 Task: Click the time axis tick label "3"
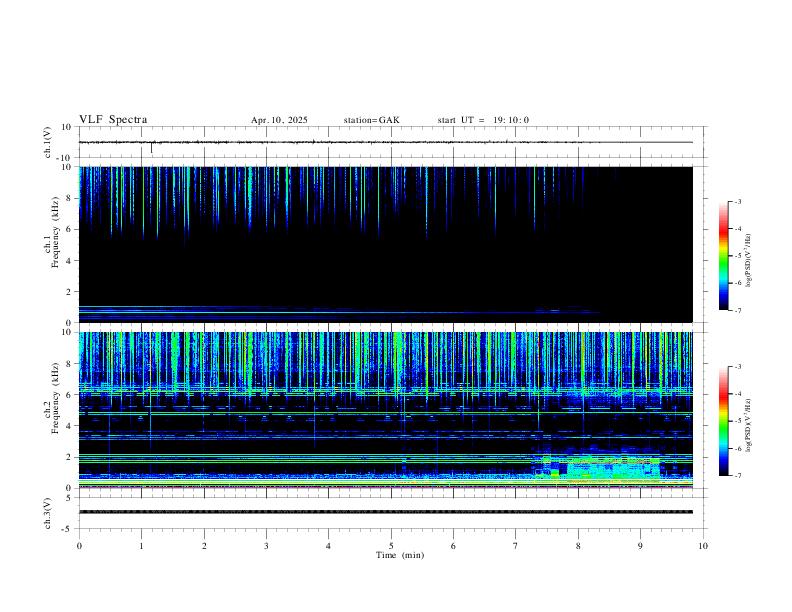pyautogui.click(x=266, y=546)
